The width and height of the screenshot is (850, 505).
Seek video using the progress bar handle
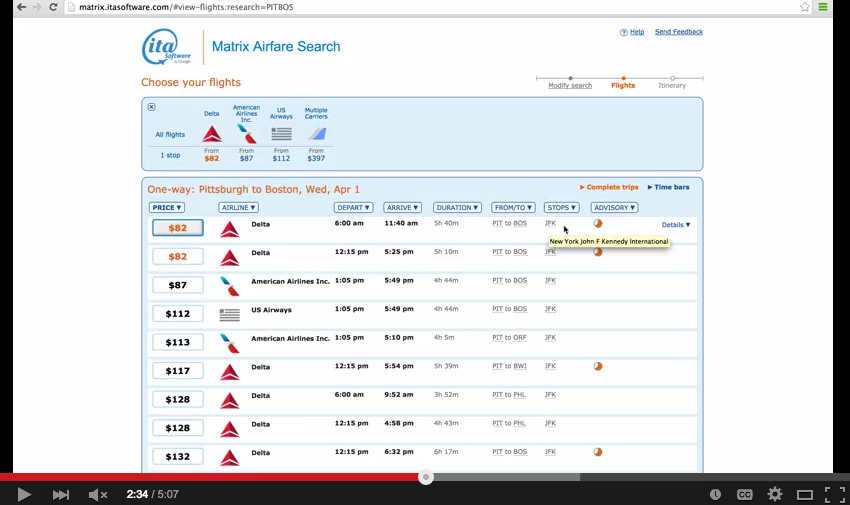(x=426, y=477)
